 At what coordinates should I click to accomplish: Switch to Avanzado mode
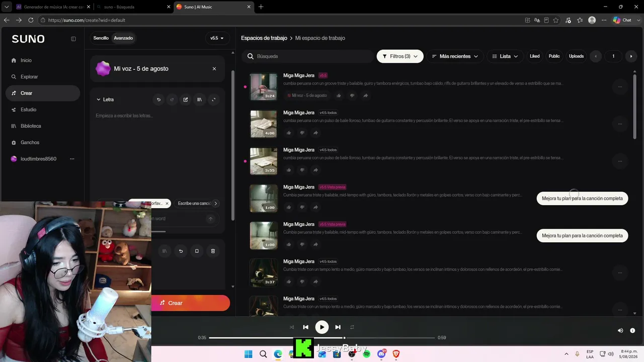[123, 38]
